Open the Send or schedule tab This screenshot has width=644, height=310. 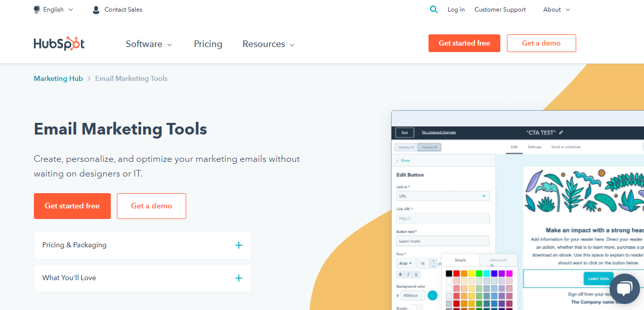point(566,147)
